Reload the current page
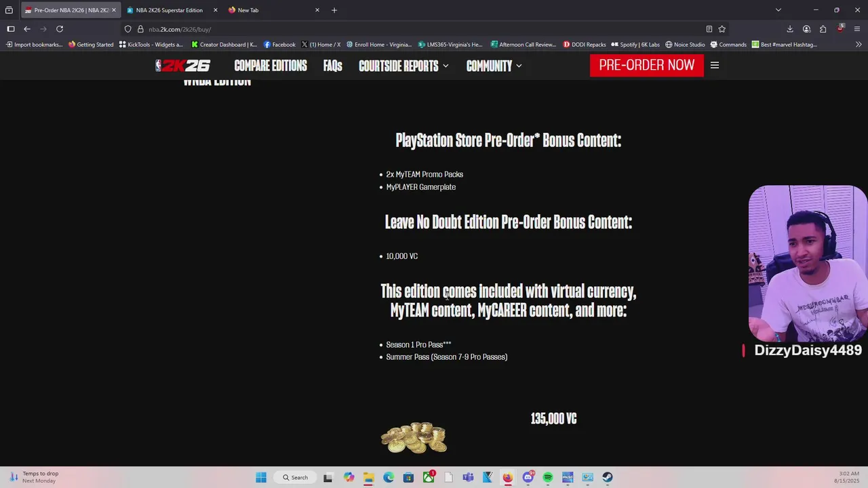The width and height of the screenshot is (868, 488). tap(60, 29)
